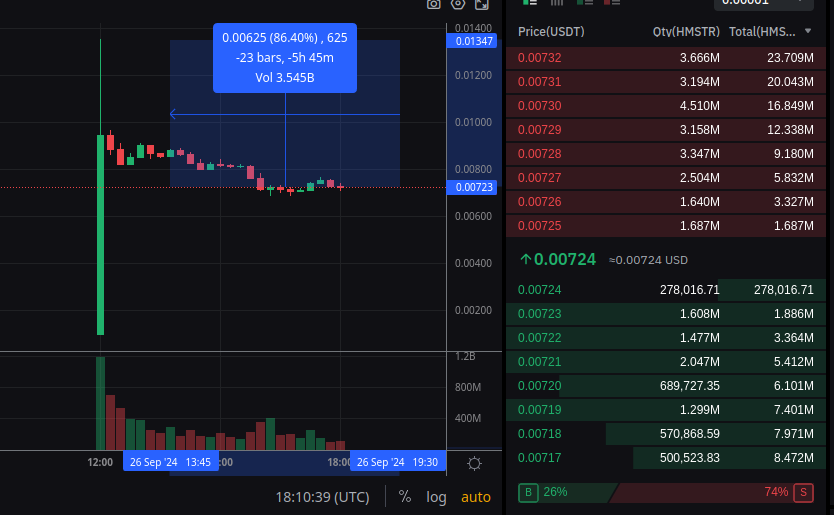Show combined buy and sell order book view
834x515 pixels.
coord(530,2)
